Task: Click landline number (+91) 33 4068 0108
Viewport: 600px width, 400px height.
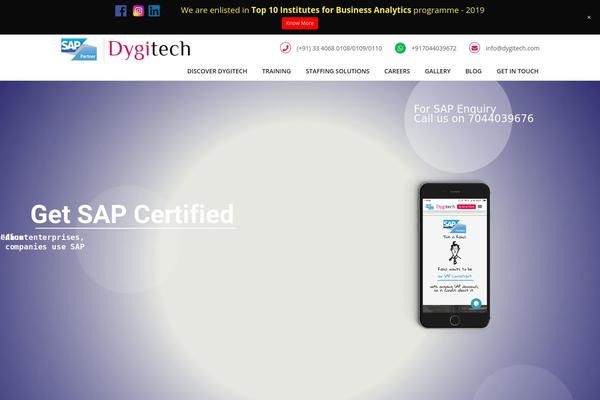Action: pos(339,48)
